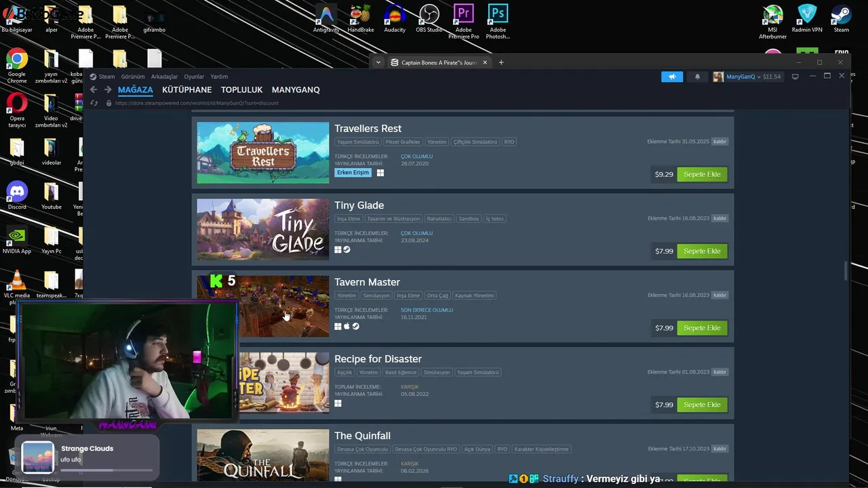Open the Tavern Master title link

point(367,282)
